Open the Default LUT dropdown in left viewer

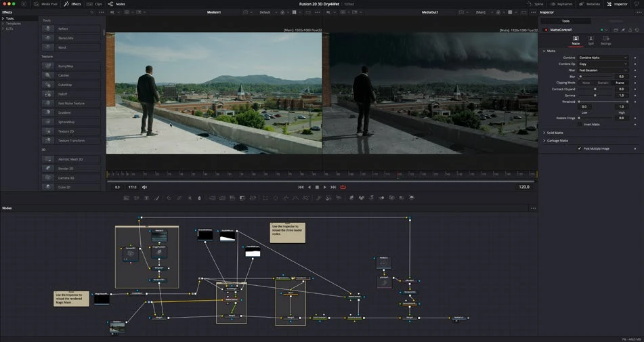pos(267,12)
